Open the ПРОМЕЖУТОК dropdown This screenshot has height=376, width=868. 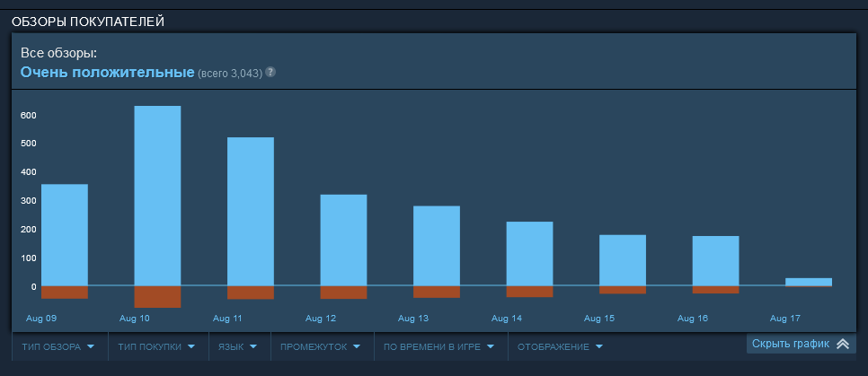click(x=321, y=346)
